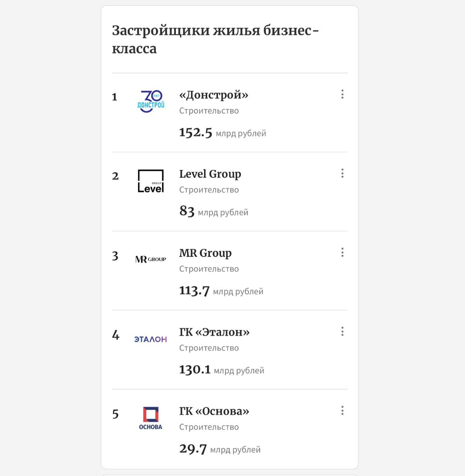Click the MR Group logo
The width and height of the screenshot is (465, 476).
(x=151, y=259)
